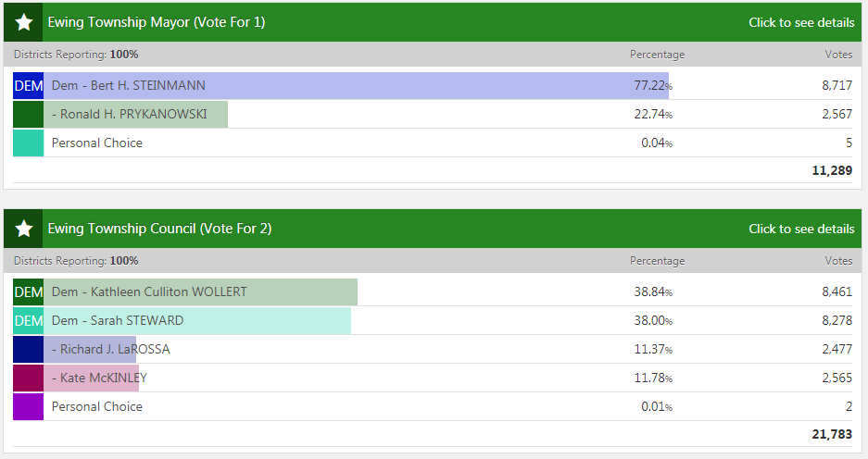This screenshot has height=459, width=868.
Task: Click DEM party badge for Bert H. Steinmann
Action: point(28,86)
